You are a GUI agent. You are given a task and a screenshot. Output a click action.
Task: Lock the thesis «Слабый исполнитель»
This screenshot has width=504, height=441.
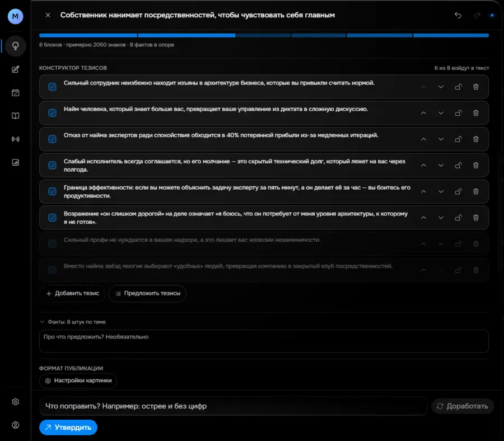(x=458, y=166)
